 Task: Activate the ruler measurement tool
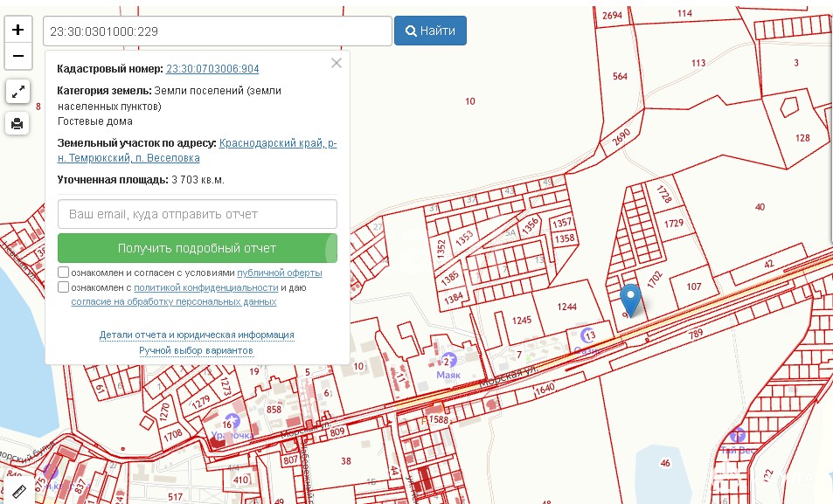click(x=17, y=490)
